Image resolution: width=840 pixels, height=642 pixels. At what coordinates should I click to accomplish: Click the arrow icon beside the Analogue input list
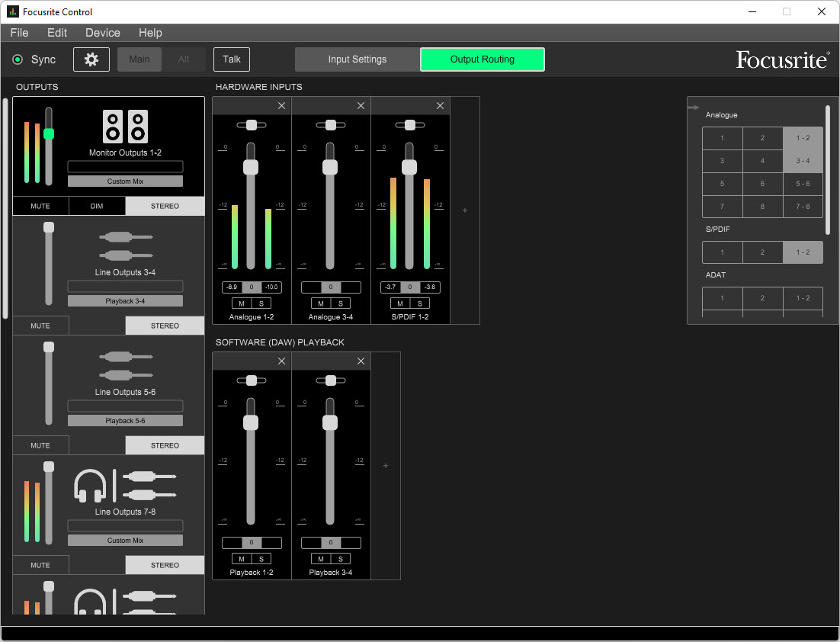(693, 108)
